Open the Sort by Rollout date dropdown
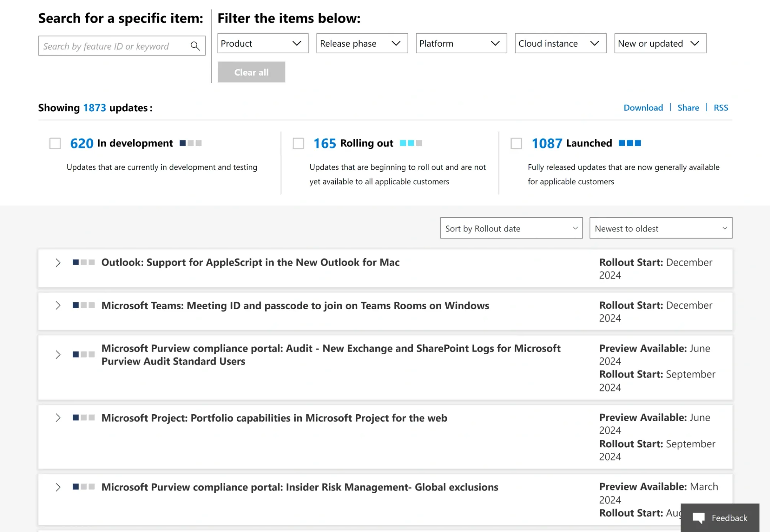Image resolution: width=770 pixels, height=532 pixels. [511, 228]
